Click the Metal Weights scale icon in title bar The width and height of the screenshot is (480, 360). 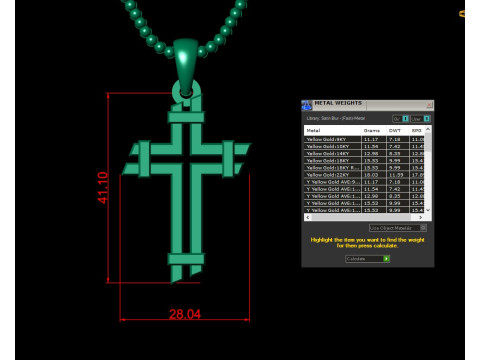tap(307, 105)
